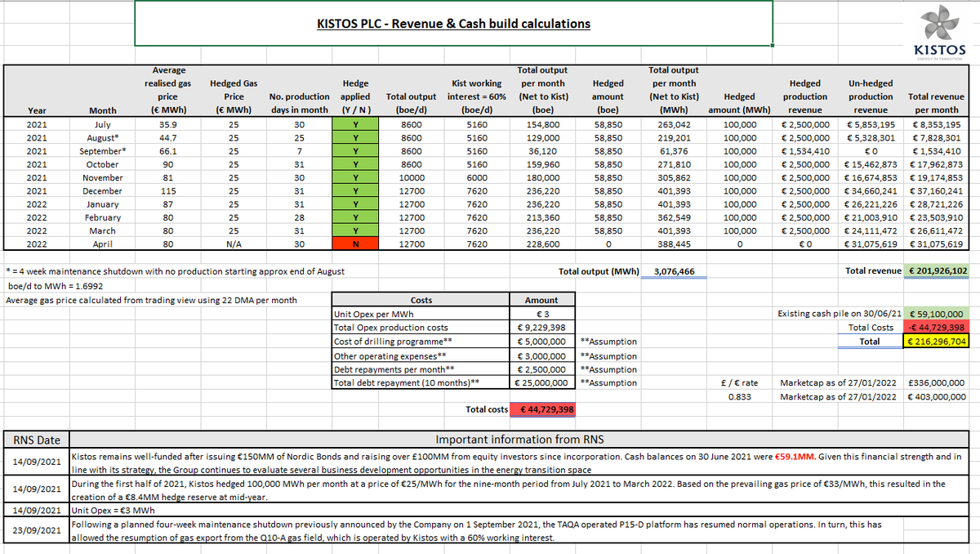Click September hedged production revenue € 1,534,410

[805, 151]
